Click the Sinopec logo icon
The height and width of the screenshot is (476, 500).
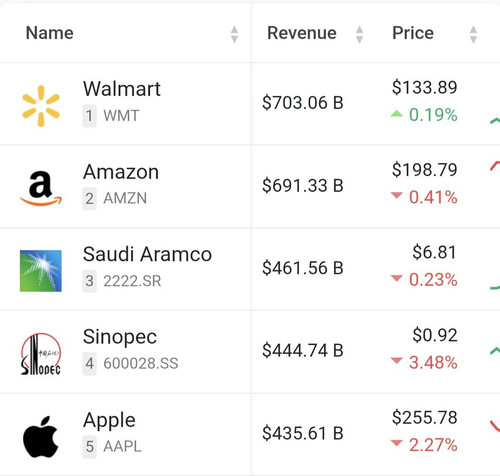41,354
